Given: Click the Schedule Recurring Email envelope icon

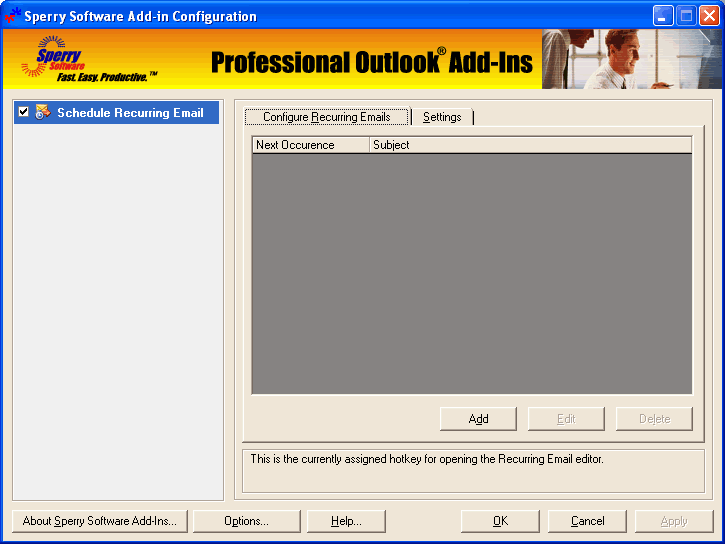Looking at the screenshot, I should pyautogui.click(x=43, y=112).
